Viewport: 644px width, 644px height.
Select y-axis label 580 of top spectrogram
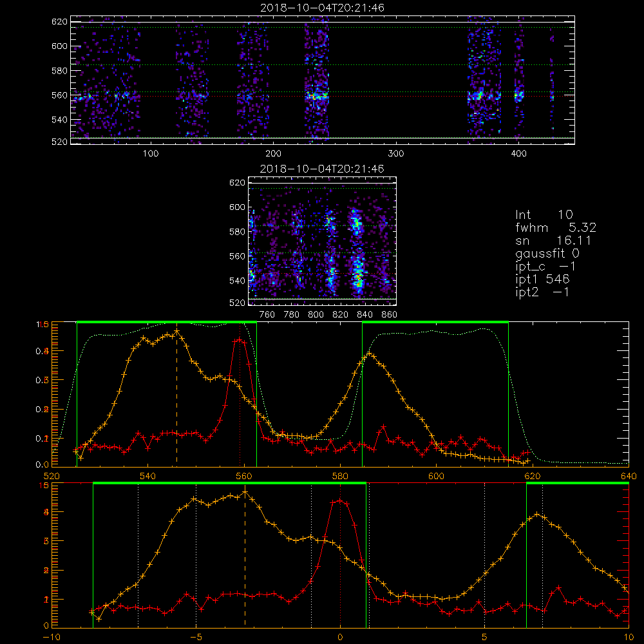[x=59, y=71]
